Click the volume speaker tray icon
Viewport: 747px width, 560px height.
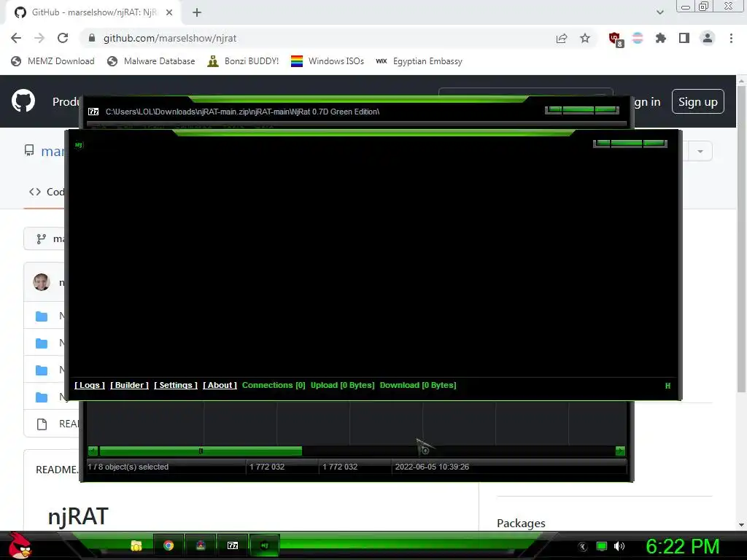619,546
